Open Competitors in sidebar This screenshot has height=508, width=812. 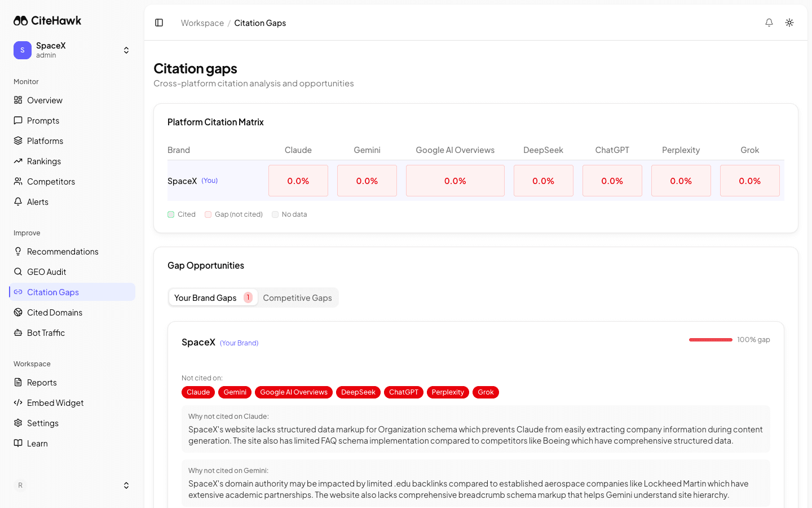pos(72,181)
